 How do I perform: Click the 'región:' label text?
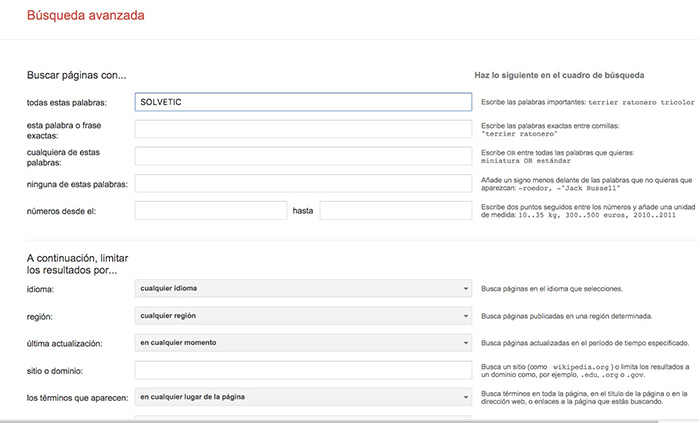click(x=45, y=316)
